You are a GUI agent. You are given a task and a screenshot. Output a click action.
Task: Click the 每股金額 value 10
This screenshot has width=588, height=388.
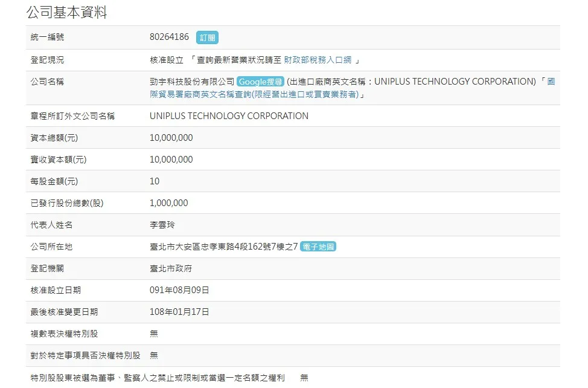pyautogui.click(x=155, y=181)
